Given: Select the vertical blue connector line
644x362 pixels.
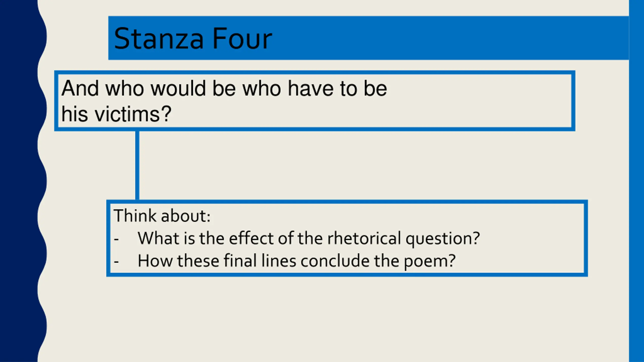Looking at the screenshot, I should point(137,165).
